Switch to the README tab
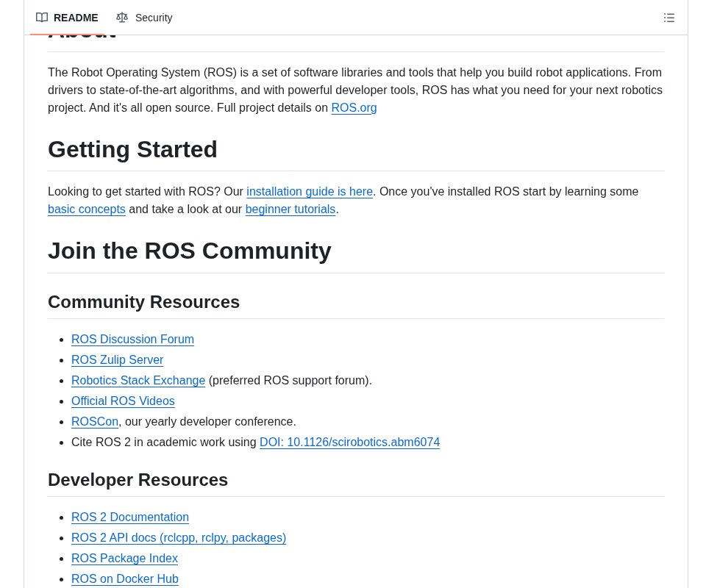The height and width of the screenshot is (588, 706). click(67, 18)
